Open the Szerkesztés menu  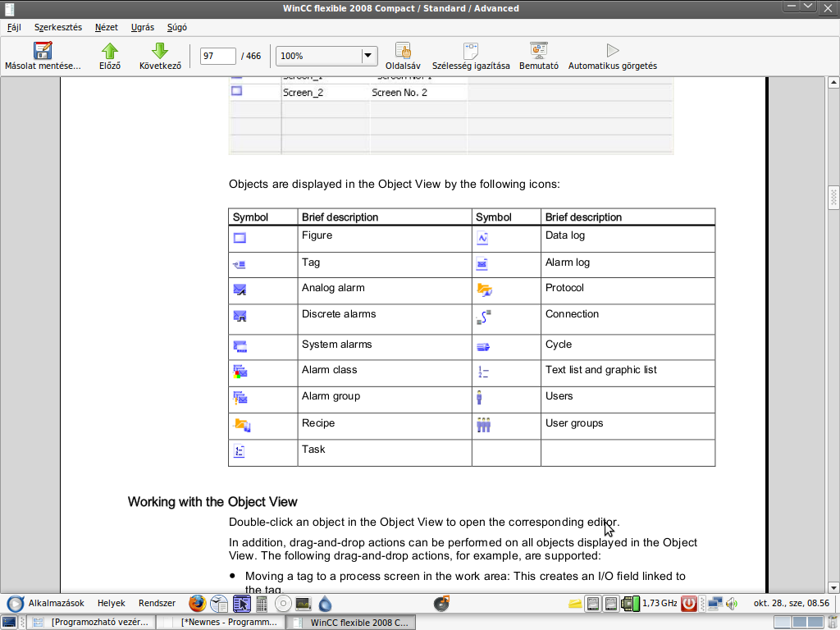click(x=58, y=27)
